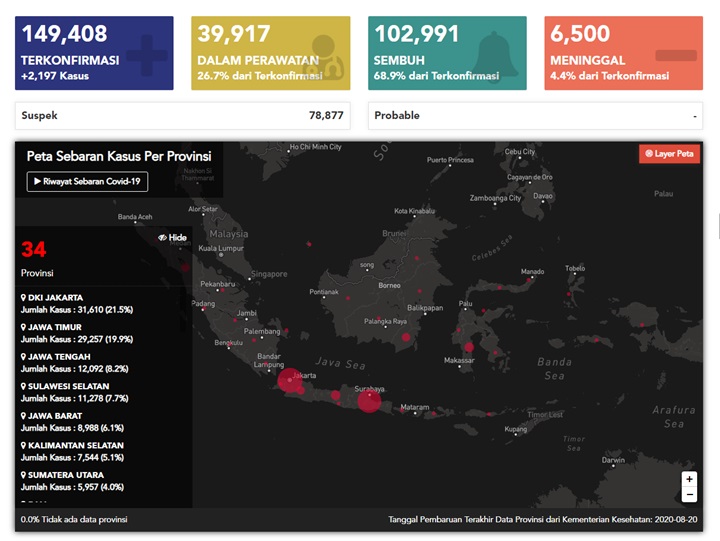
Task: Click the red Jakarta case bubble on map
Action: click(289, 381)
